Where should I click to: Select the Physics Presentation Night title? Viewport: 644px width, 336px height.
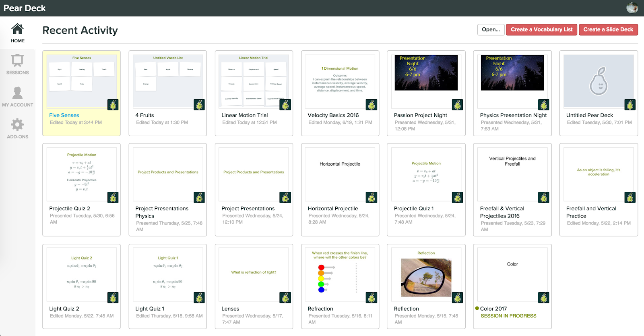point(513,115)
